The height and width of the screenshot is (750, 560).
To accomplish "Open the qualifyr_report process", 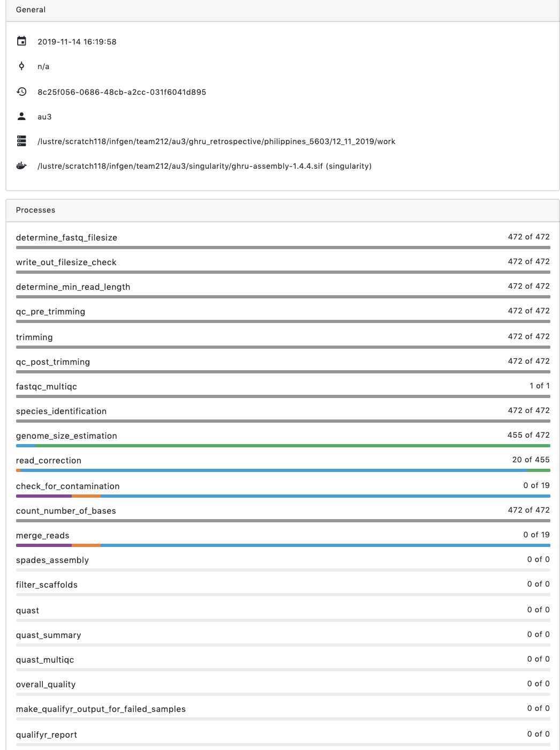I will [47, 734].
